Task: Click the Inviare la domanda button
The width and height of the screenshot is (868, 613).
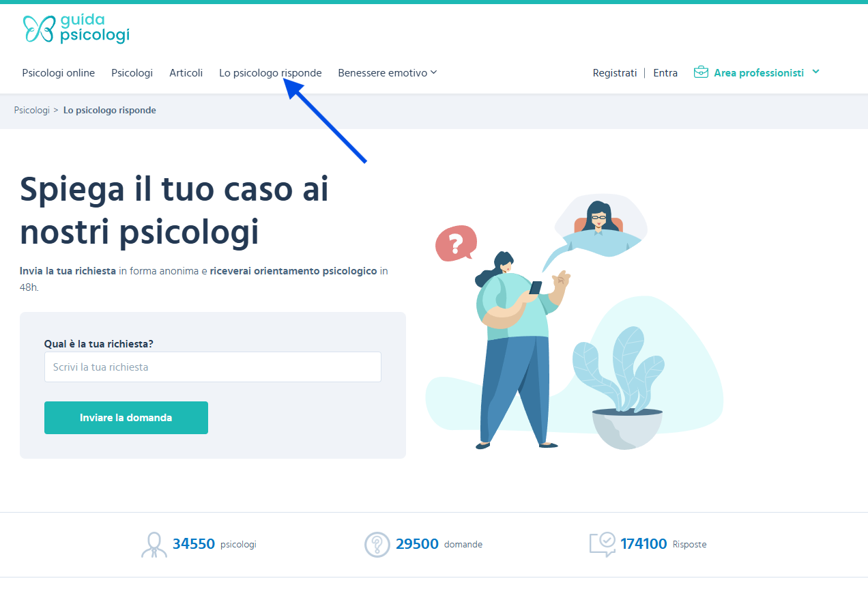Action: [x=126, y=418]
